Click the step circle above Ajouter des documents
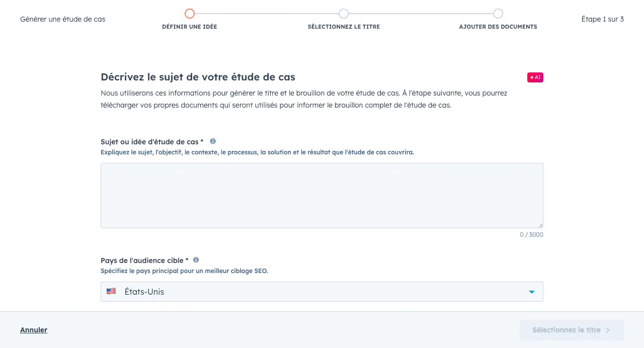Viewport: 644px width, 348px height. click(498, 14)
